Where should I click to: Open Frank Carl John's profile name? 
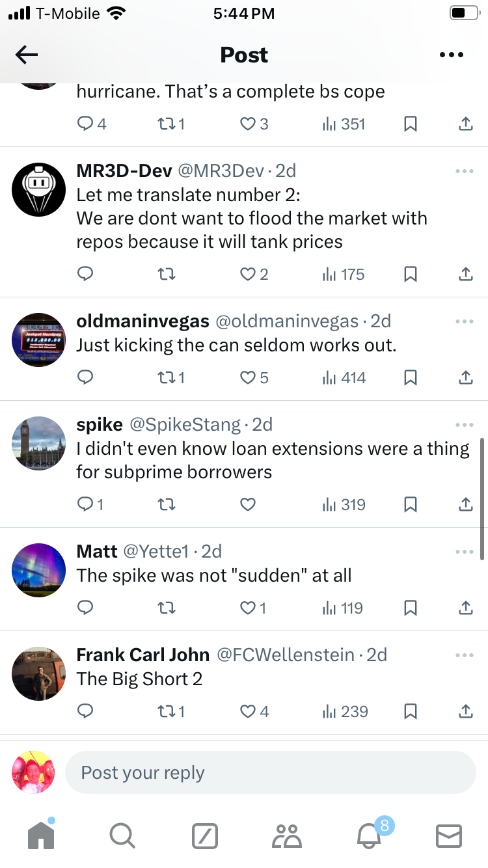(142, 655)
